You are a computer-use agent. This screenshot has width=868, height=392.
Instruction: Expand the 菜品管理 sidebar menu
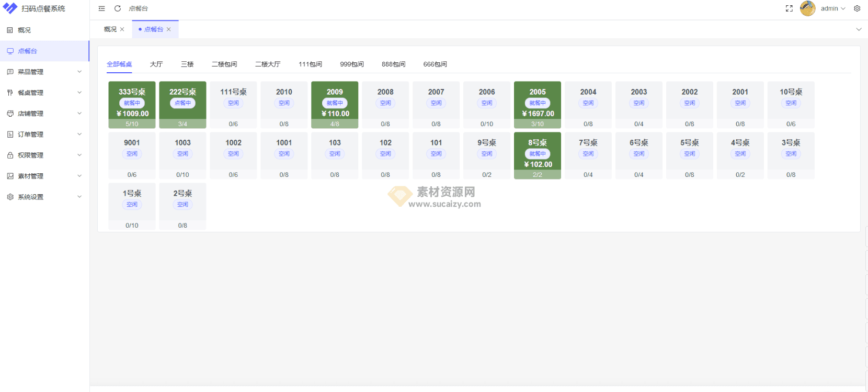tap(44, 72)
